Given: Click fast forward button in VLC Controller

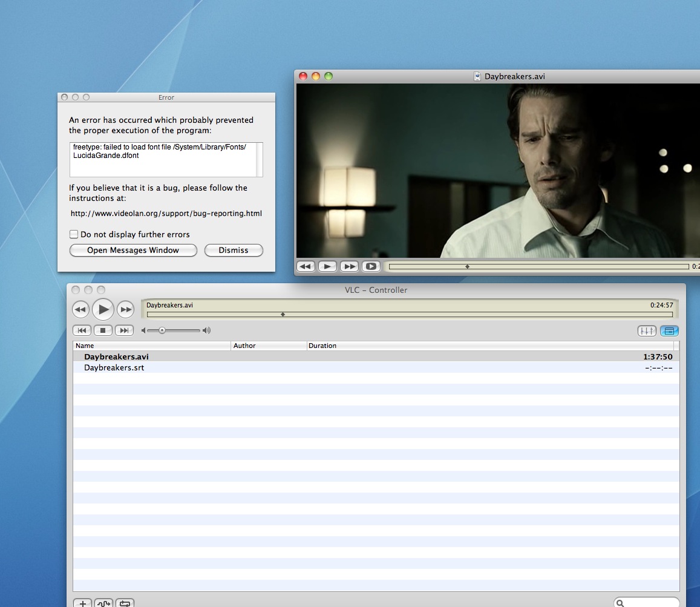Looking at the screenshot, I should pos(126,309).
